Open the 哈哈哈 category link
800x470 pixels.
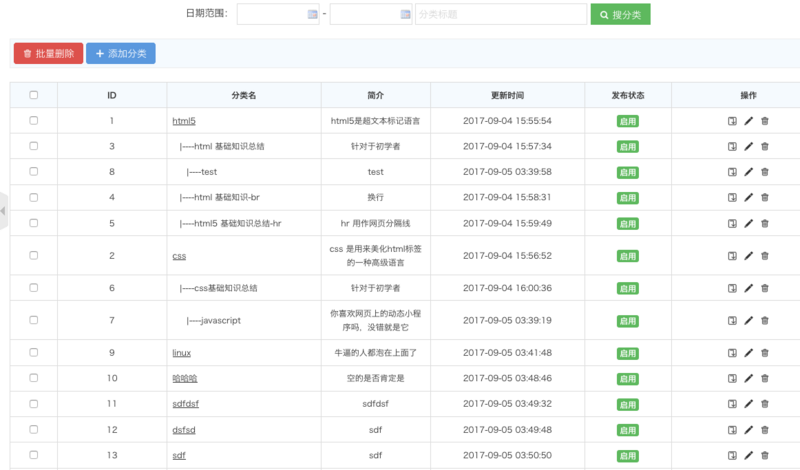(x=185, y=378)
